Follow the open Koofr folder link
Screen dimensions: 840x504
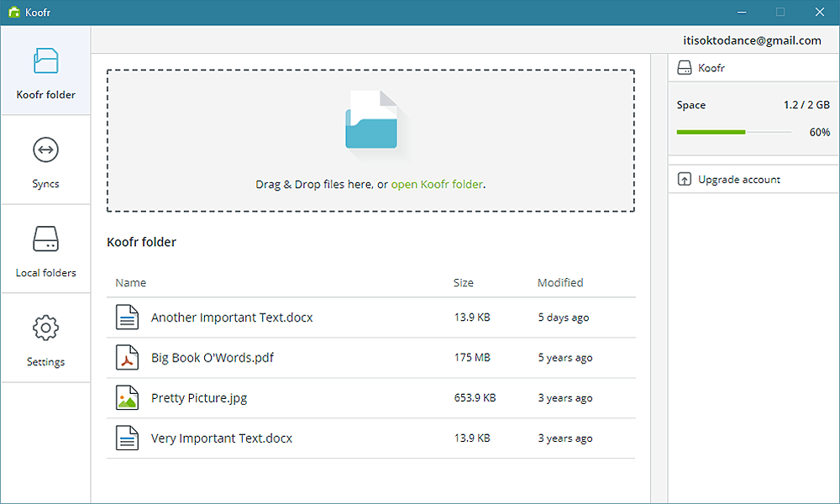[437, 184]
